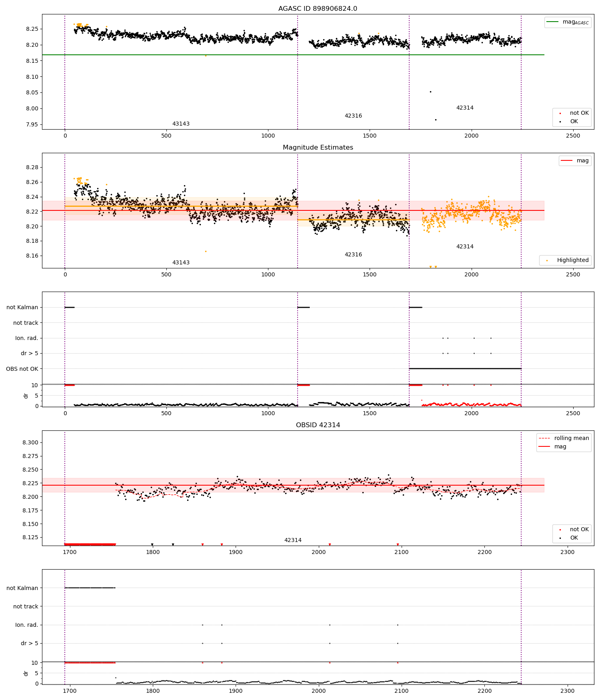Click the 43143 label in the top plot
This screenshot has height=700, width=600.
[181, 124]
